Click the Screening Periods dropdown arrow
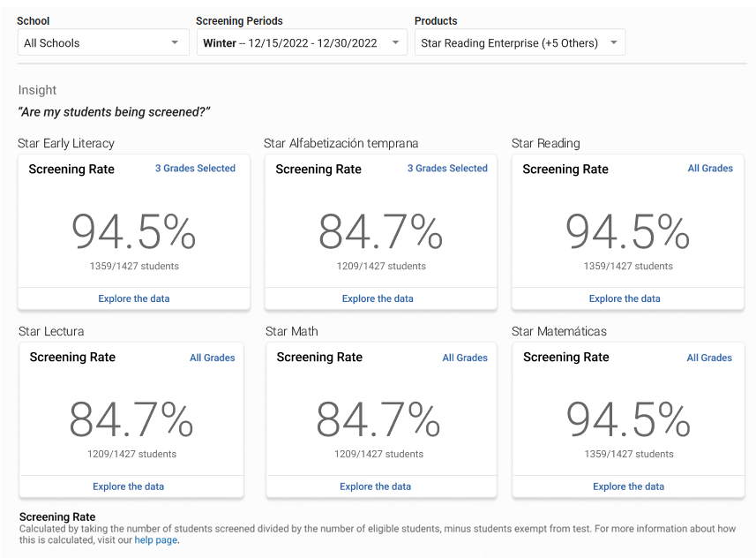 395,41
